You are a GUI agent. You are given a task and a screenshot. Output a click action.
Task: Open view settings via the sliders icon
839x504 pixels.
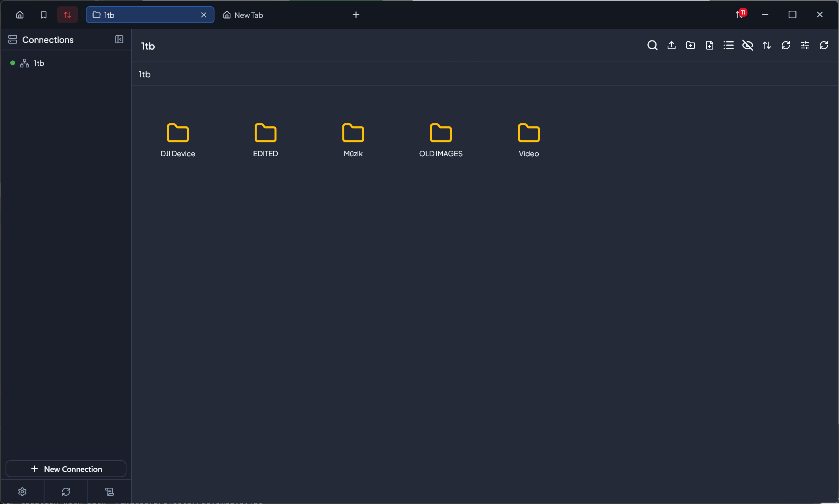(804, 45)
